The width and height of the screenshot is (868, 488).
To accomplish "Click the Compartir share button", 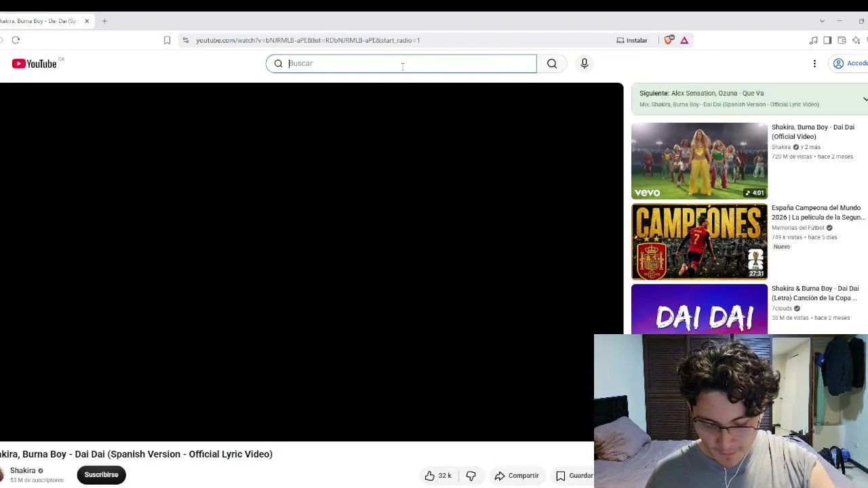I will click(517, 476).
